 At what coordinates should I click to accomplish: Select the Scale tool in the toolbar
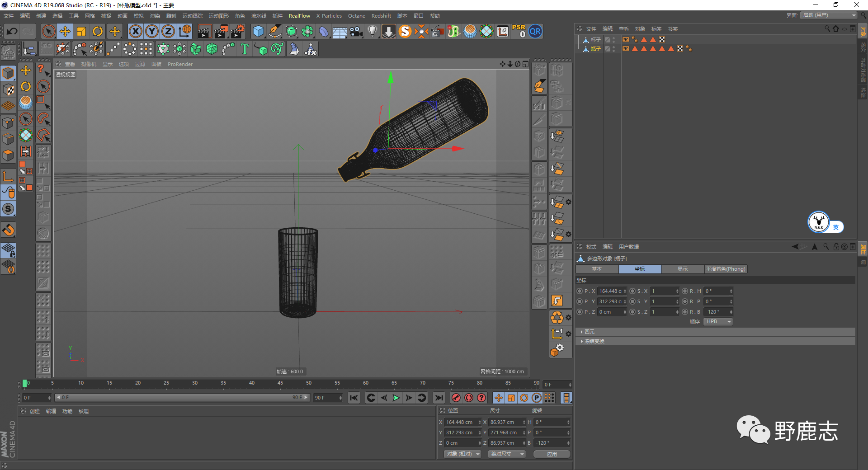(x=81, y=31)
